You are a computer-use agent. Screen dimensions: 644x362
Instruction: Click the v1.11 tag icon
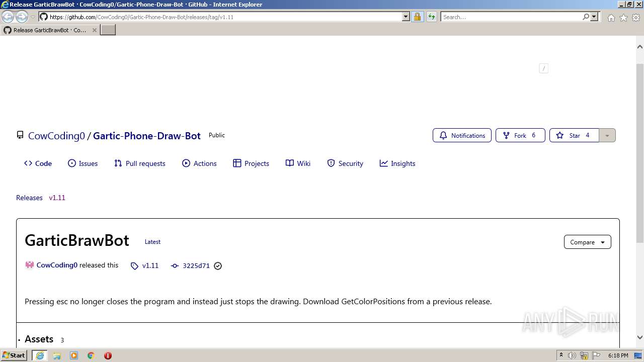(x=134, y=266)
